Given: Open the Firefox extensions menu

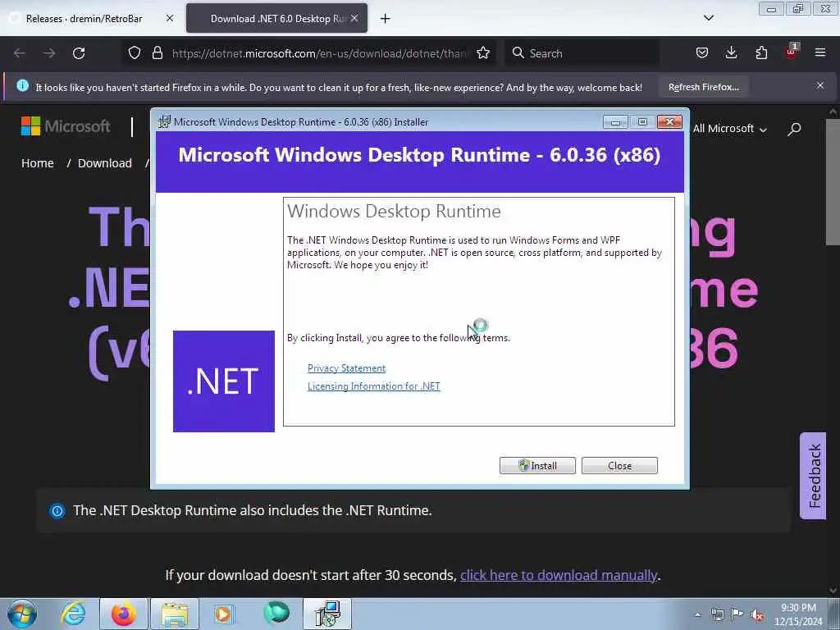Looking at the screenshot, I should point(761,53).
